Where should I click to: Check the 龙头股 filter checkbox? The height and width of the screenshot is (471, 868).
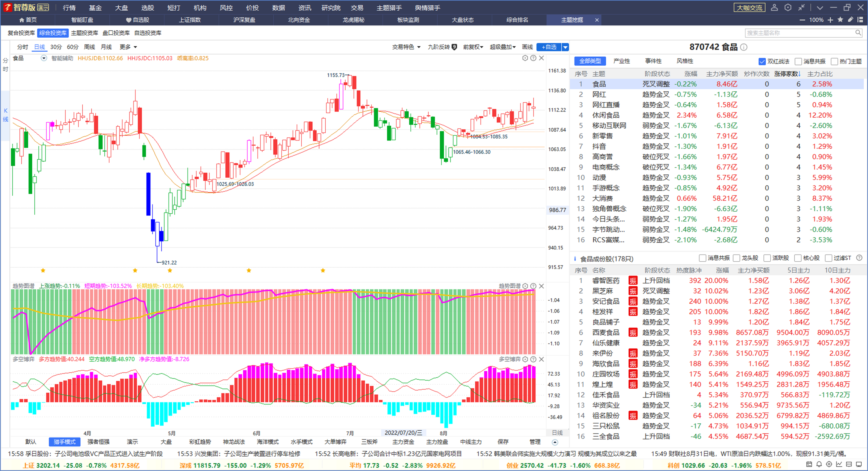click(x=736, y=258)
